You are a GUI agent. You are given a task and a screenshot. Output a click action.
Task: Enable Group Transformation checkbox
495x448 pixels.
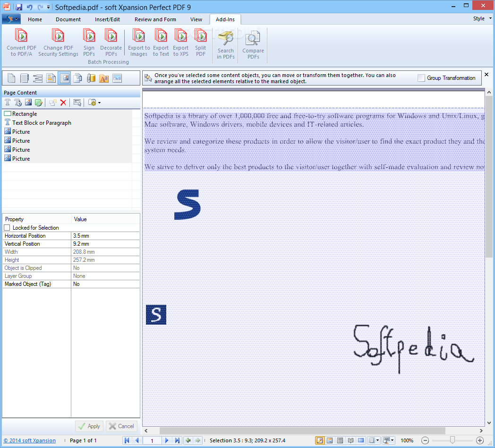tap(421, 78)
